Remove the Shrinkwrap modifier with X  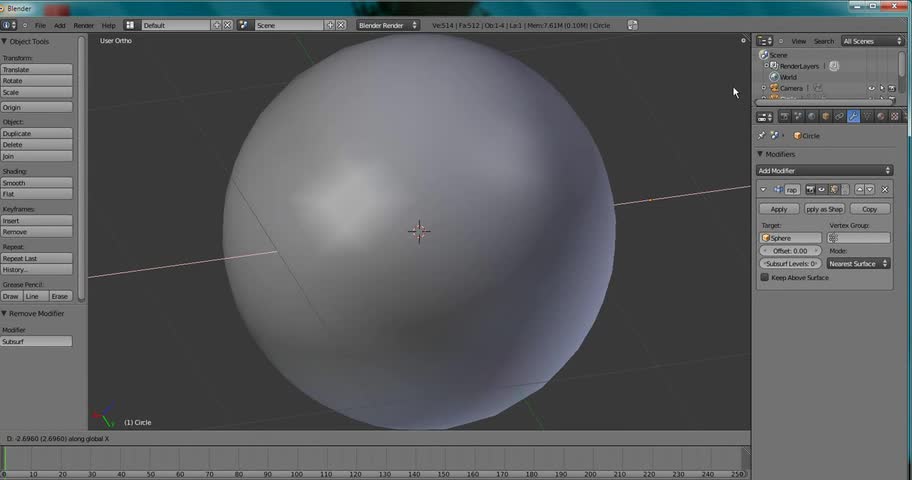point(885,190)
